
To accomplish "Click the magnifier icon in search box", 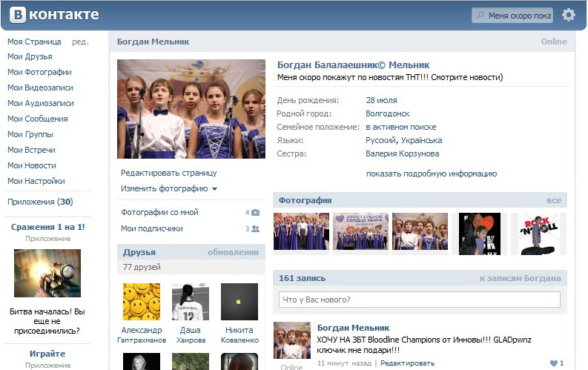I will coord(480,16).
